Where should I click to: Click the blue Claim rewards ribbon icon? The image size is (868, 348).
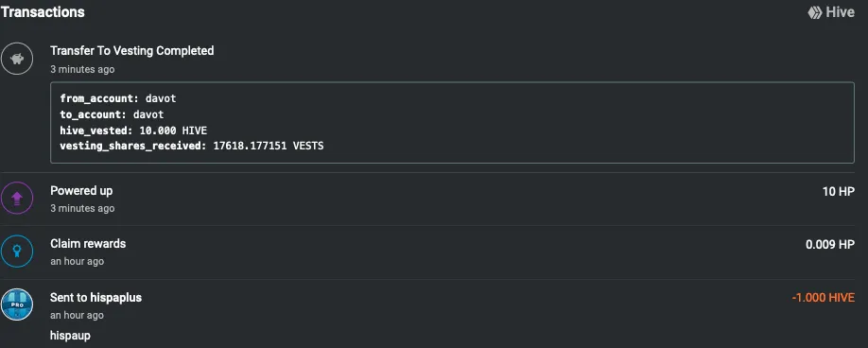pyautogui.click(x=17, y=252)
